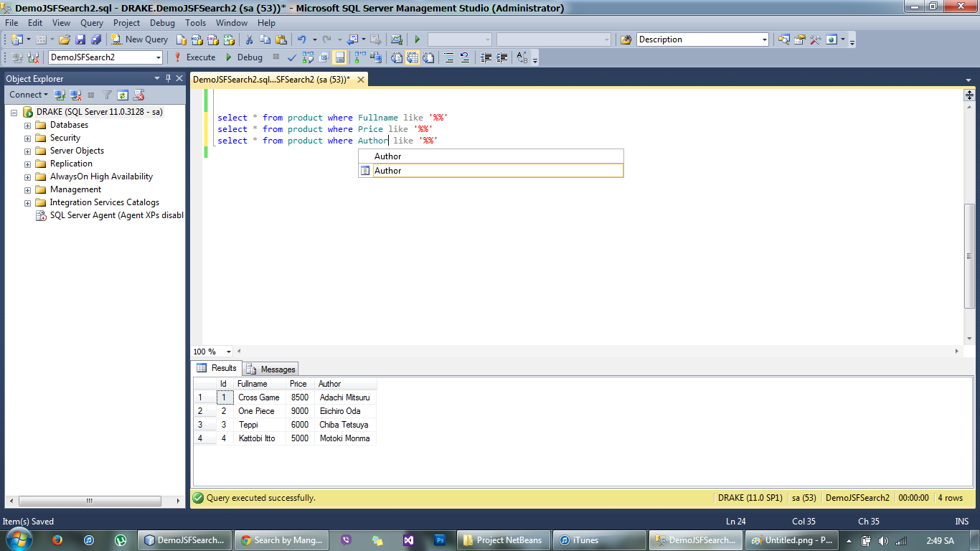Click the Windows Start orb

pos(19,540)
